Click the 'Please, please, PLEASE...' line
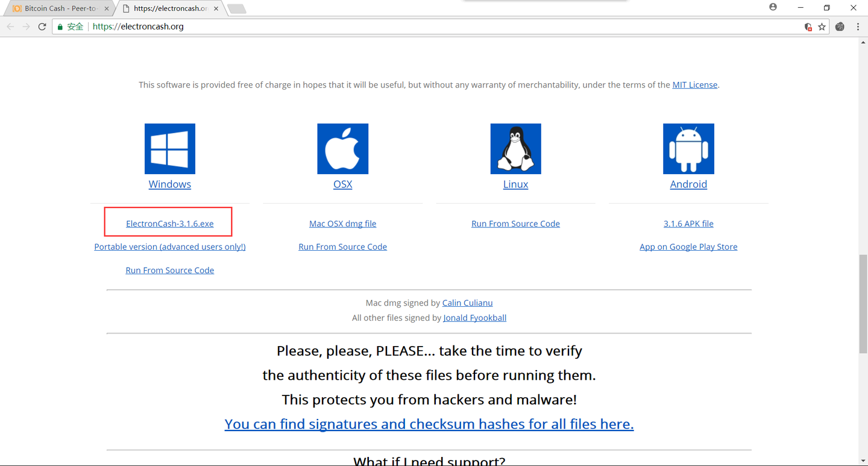The height and width of the screenshot is (466, 868). pyautogui.click(x=429, y=351)
